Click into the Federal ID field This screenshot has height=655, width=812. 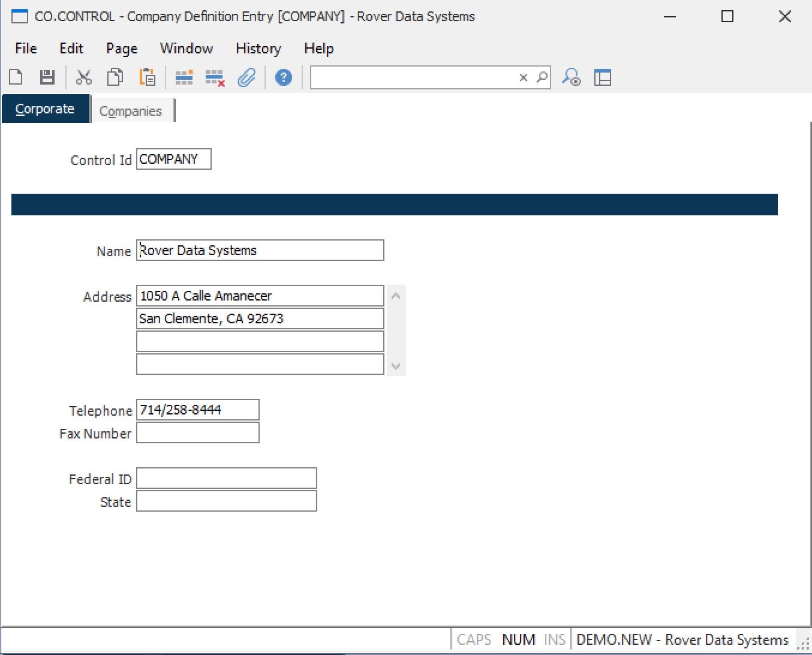pos(226,479)
